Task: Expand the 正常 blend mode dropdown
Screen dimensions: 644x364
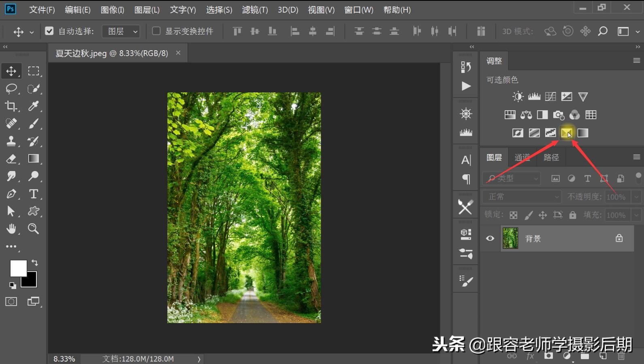Action: (522, 197)
